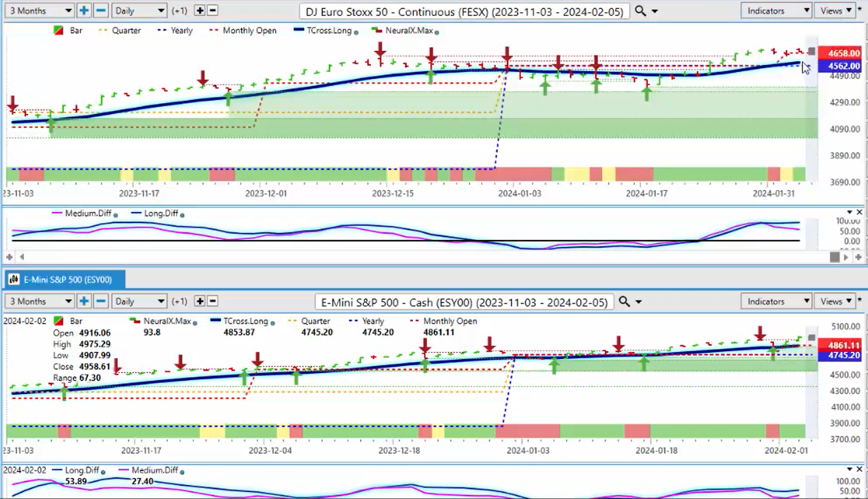Toggle TCross.Long settings dot in bottom chart legend
This screenshot has height=499, width=868.
[x=273, y=322]
